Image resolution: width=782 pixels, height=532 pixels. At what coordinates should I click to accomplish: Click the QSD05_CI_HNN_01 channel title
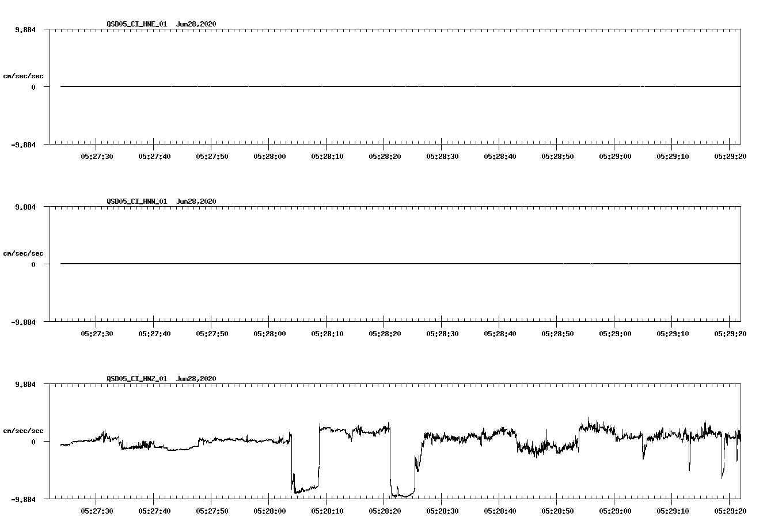pos(137,202)
